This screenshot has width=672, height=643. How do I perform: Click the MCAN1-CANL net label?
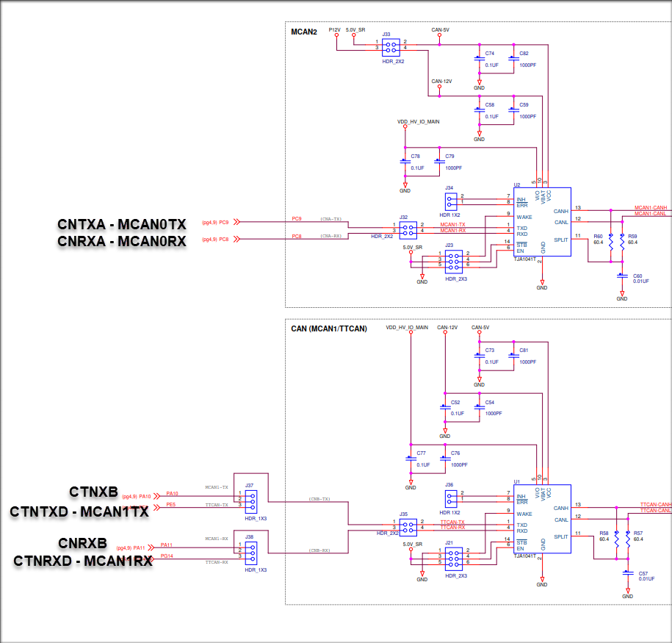(x=650, y=214)
